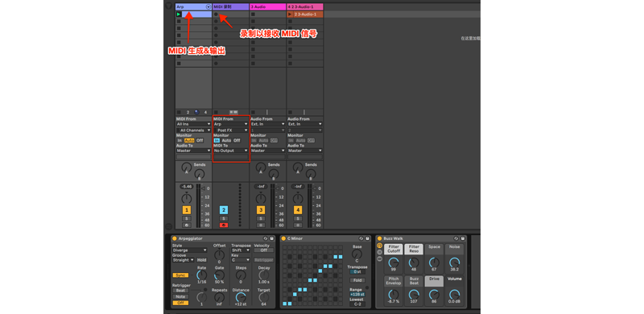
Task: Toggle track 1 activator button
Action: [187, 210]
